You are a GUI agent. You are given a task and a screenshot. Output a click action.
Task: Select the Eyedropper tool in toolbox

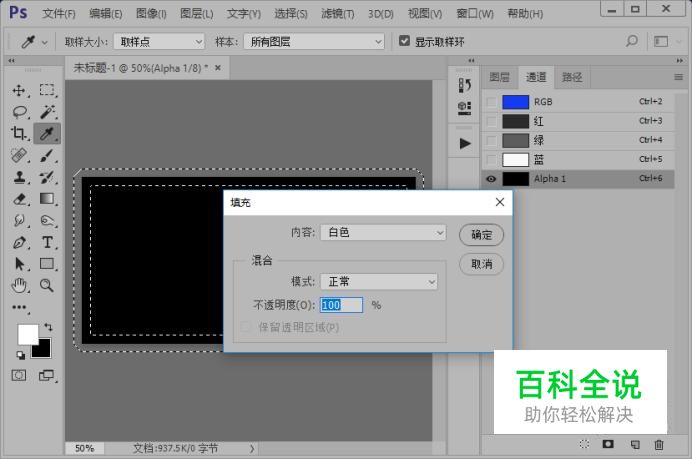(x=47, y=133)
